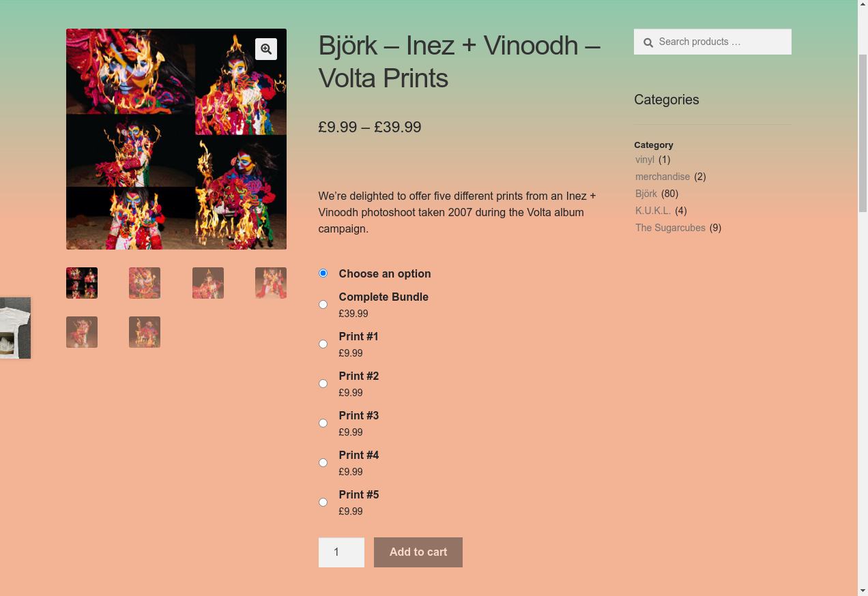Click the quantity input field
Screen dimensions: 868x596
tap(341, 552)
